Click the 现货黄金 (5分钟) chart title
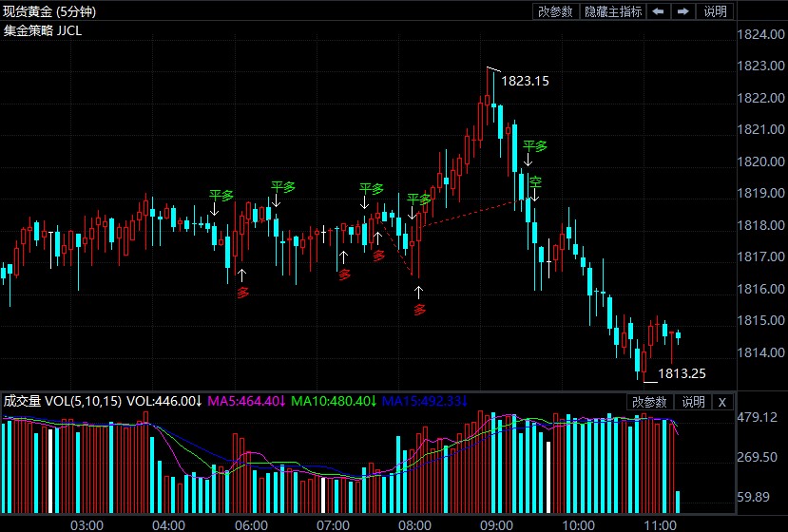Viewport: 788px width, 532px height. pos(55,11)
